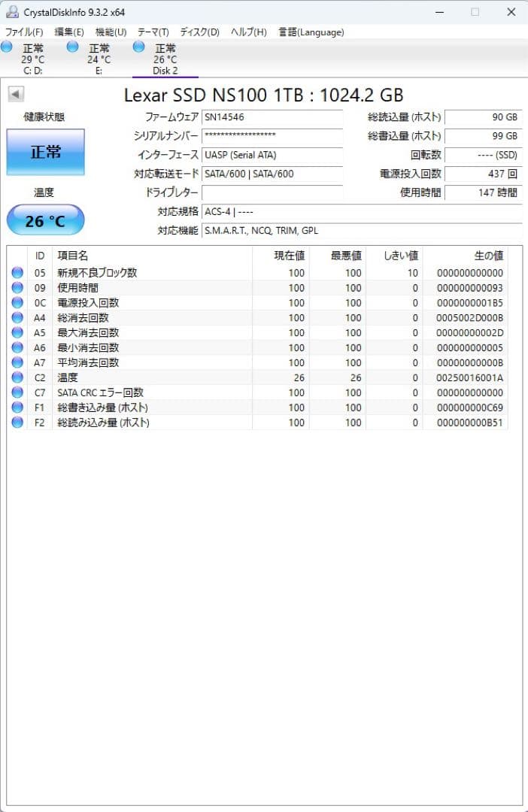Select the E: disk status orb

(x=72, y=47)
